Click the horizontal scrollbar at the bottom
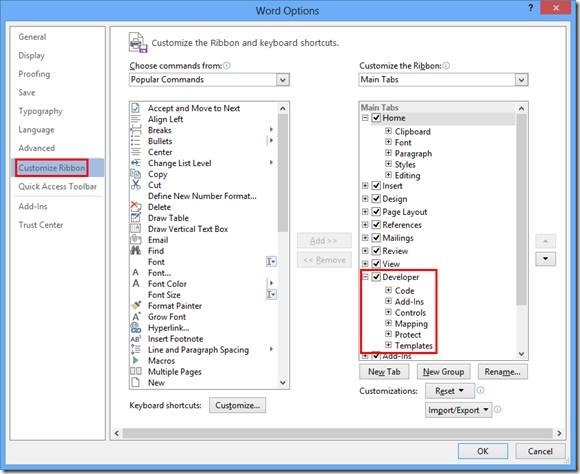 coord(338,433)
